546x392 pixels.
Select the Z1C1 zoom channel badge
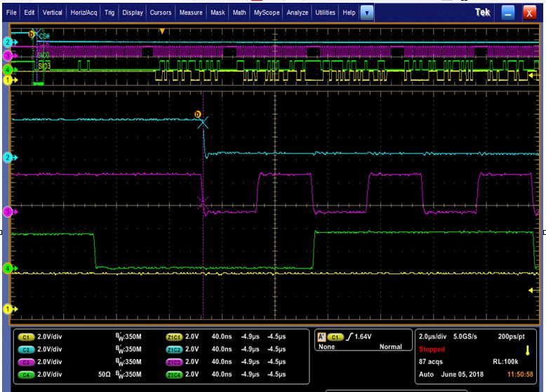click(174, 337)
